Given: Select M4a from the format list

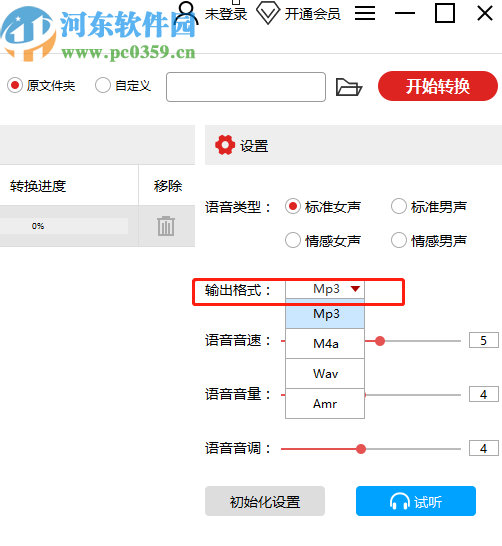Looking at the screenshot, I should coord(325,344).
